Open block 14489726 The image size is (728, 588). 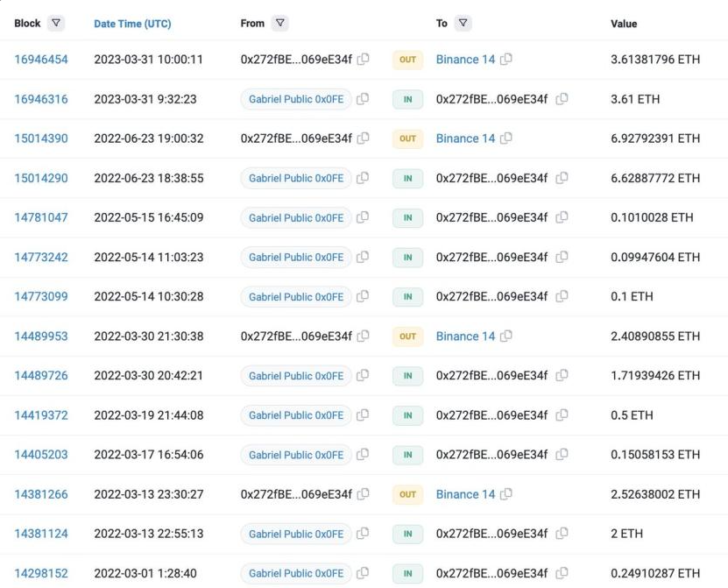click(41, 375)
